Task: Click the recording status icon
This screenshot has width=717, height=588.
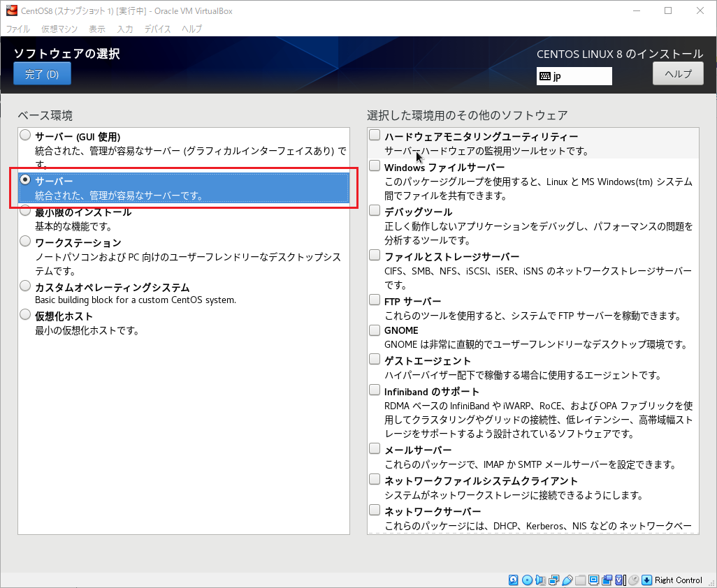Action: (607, 580)
